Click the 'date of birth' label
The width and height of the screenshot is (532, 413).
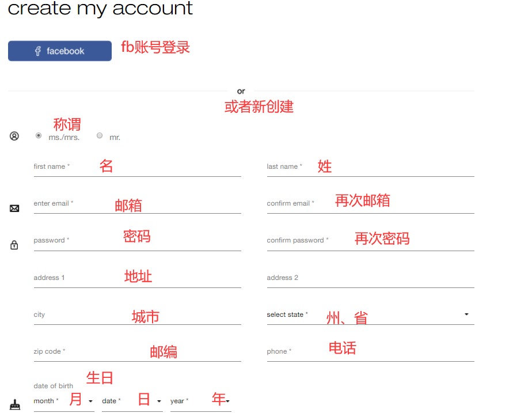54,386
